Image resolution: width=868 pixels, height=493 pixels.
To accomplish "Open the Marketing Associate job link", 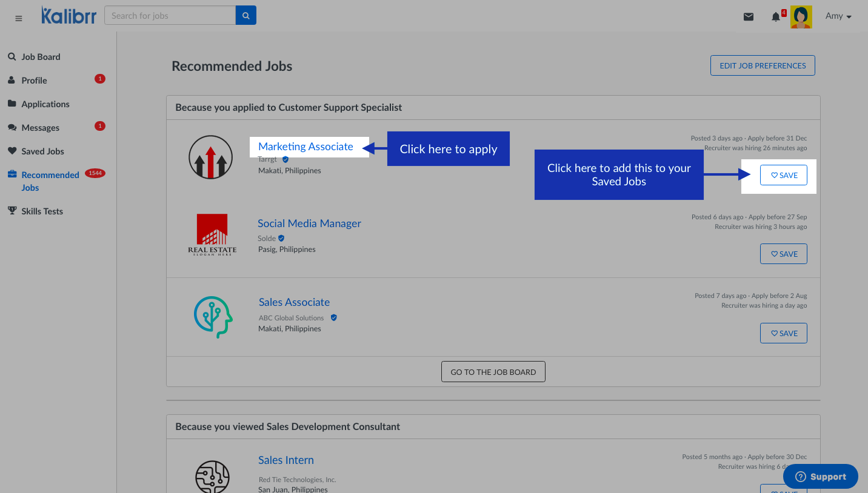I will tap(305, 147).
